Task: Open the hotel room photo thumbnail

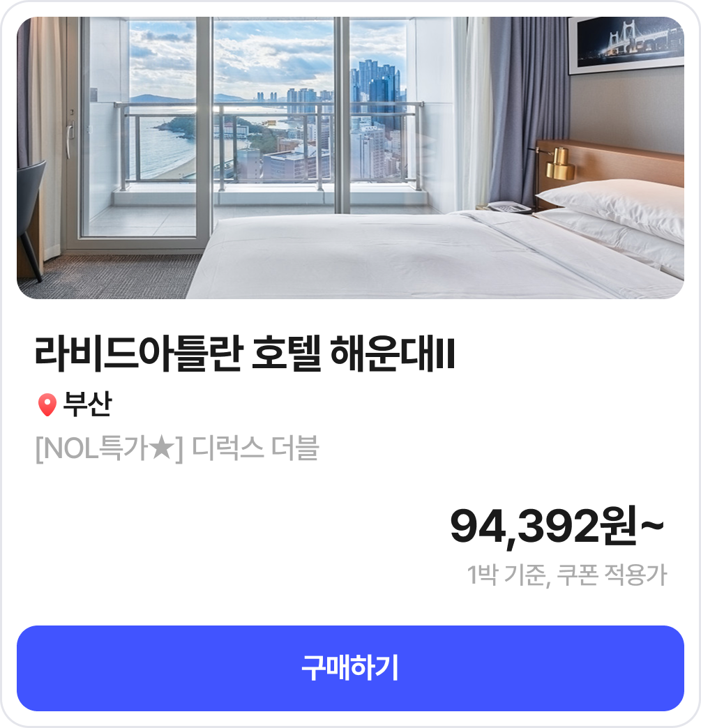Action: [350, 158]
